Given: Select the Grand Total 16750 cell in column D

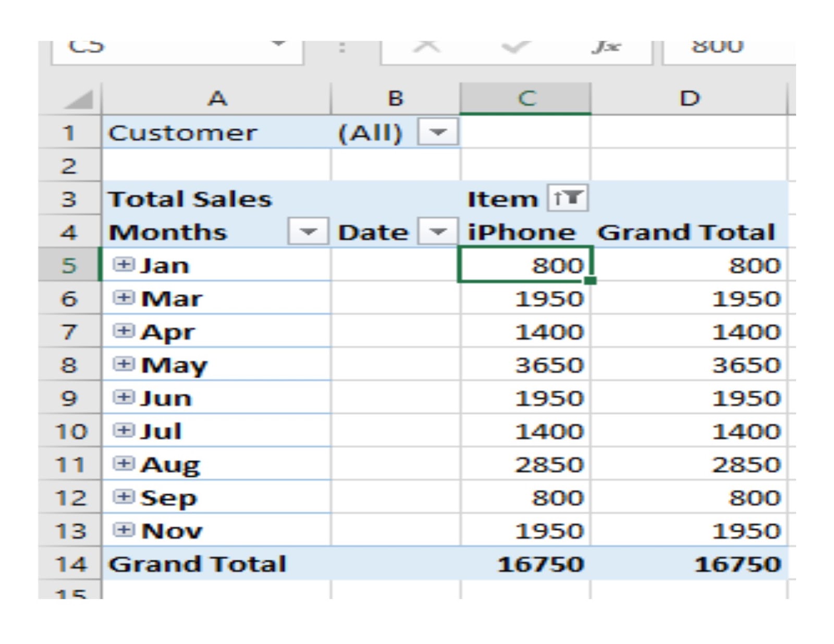Looking at the screenshot, I should (x=737, y=564).
